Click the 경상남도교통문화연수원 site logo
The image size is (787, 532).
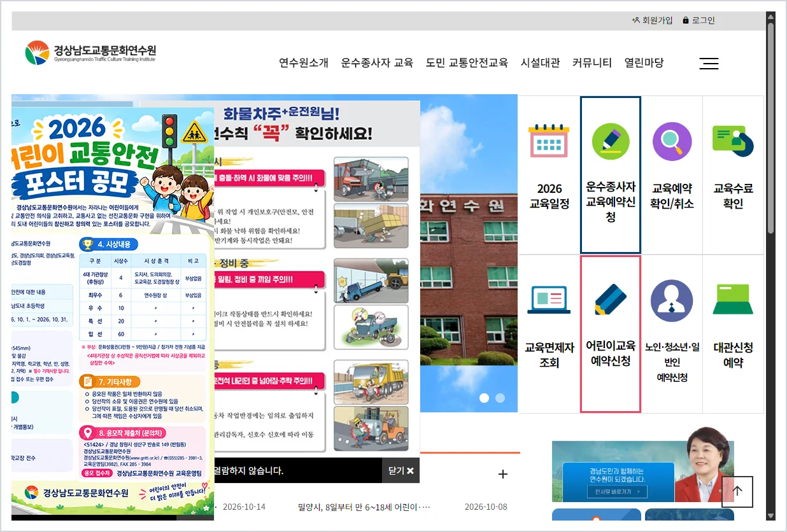pyautogui.click(x=91, y=52)
